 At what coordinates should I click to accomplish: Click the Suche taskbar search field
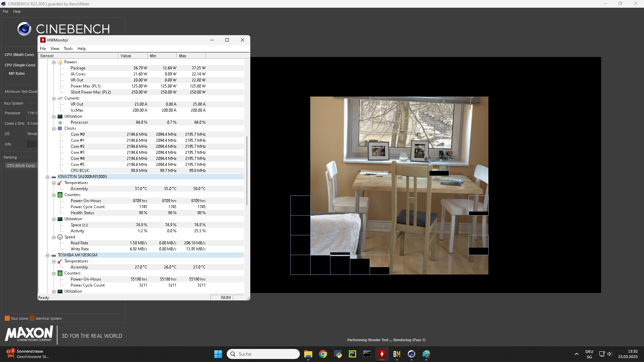263,354
